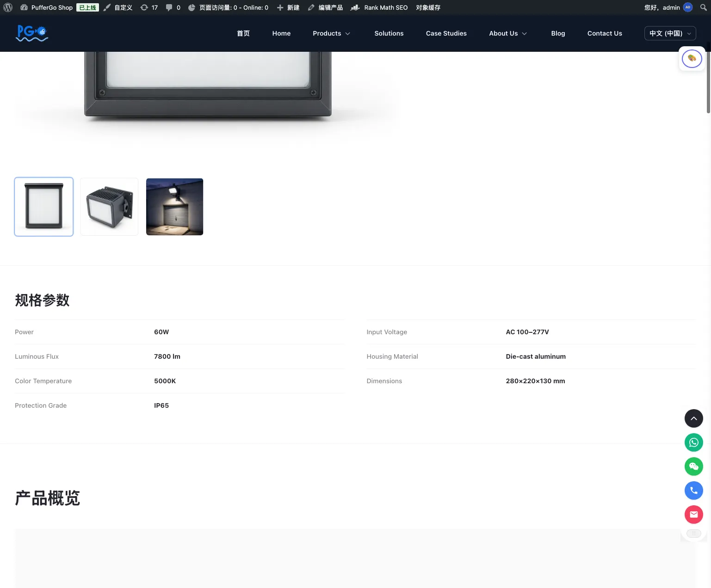
Task: Open the Contact Us page
Action: pyautogui.click(x=605, y=33)
